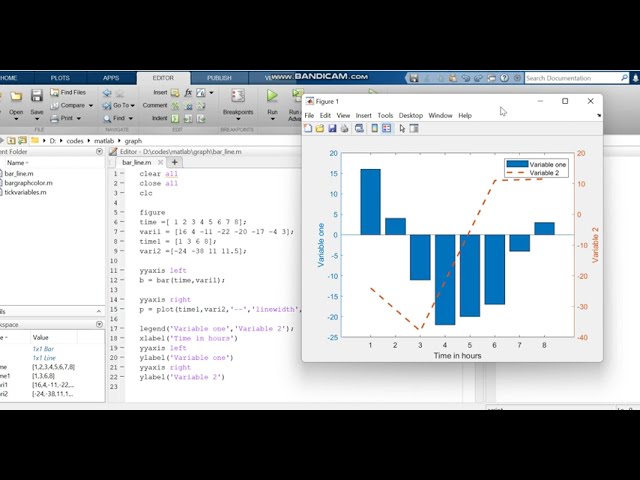Click the Undo icon in quick access toolbar
This screenshot has height=480, width=640.
(465, 78)
